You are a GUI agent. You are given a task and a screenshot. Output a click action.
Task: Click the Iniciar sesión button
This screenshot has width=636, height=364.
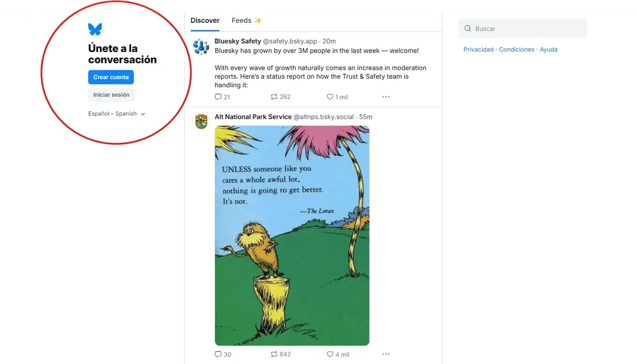point(111,95)
